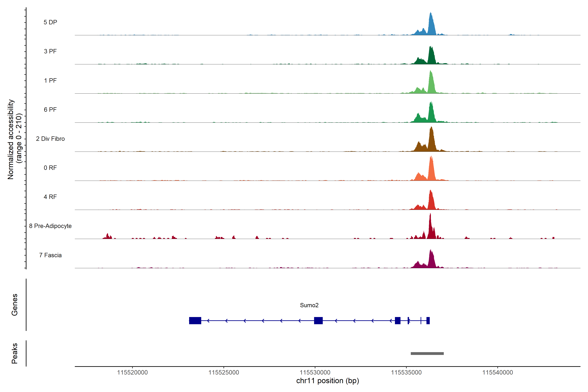Screen dimensions: 588x392
Task: Click the Sumo2 gene name label
Action: [x=309, y=305]
